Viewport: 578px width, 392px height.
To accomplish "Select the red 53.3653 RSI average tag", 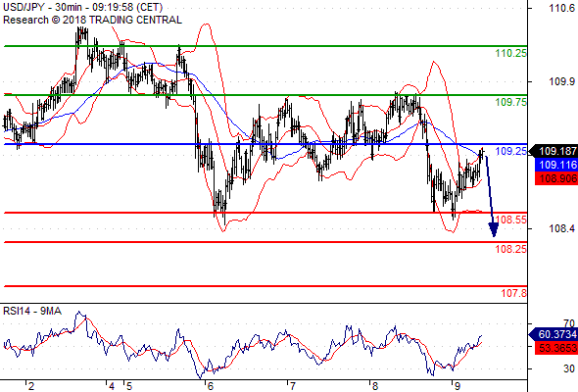I will pos(556,348).
